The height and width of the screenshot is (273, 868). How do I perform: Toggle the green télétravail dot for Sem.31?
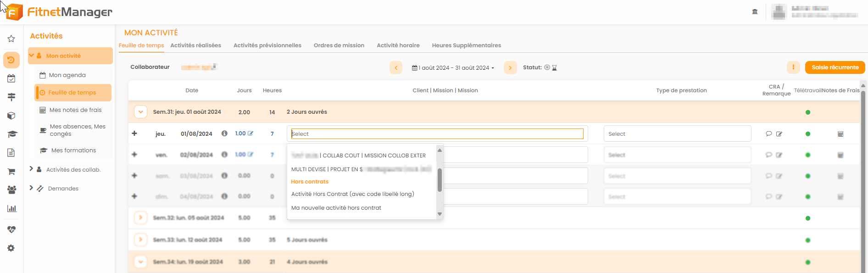[x=807, y=112]
